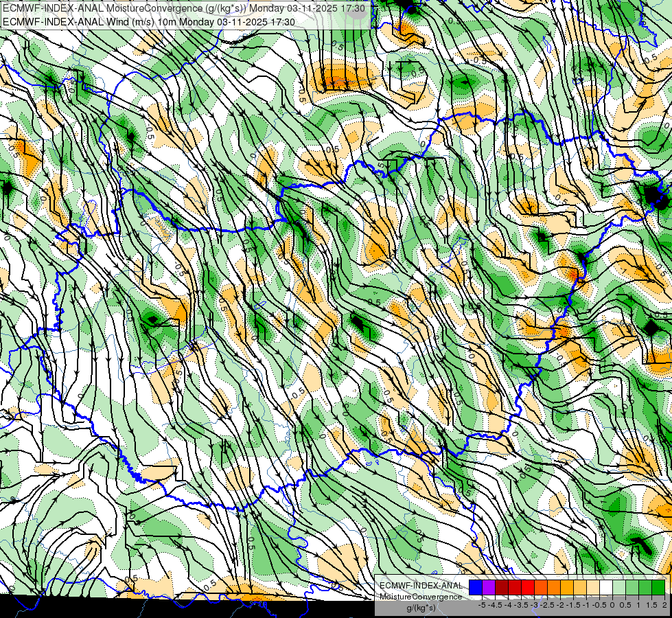Pick the legend swatch between -1.5 and -1

[580, 587]
